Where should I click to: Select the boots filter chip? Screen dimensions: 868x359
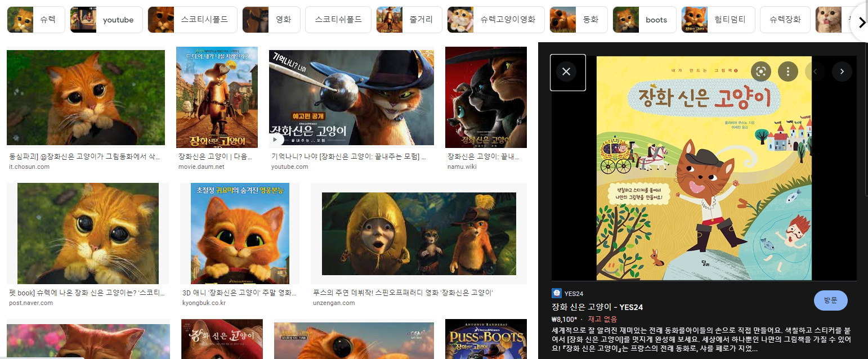pyautogui.click(x=645, y=20)
